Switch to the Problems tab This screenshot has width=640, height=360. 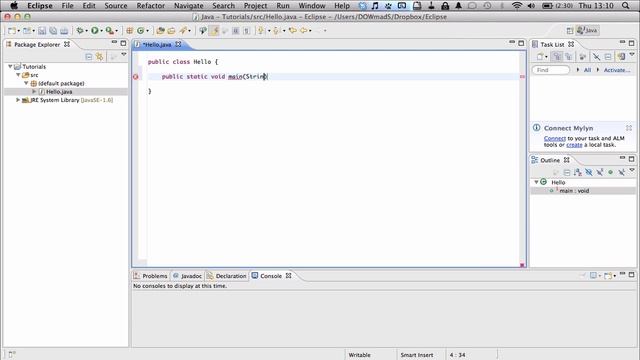coord(151,276)
